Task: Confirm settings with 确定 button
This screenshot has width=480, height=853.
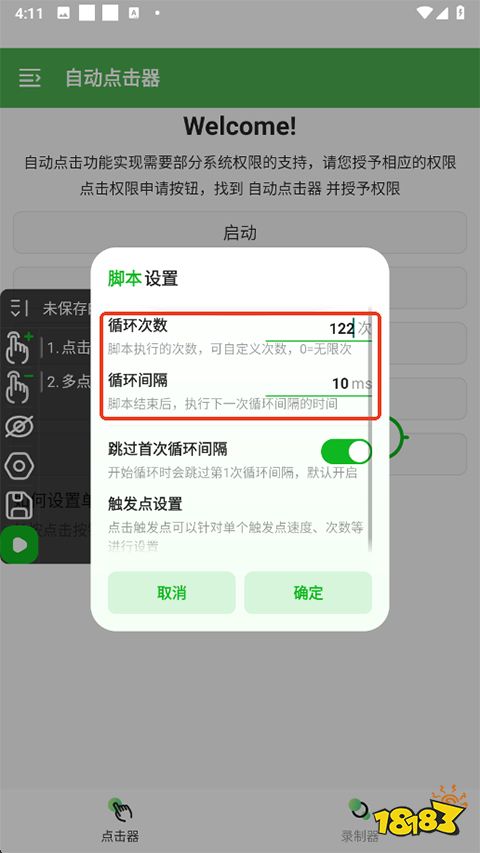Action: [308, 592]
